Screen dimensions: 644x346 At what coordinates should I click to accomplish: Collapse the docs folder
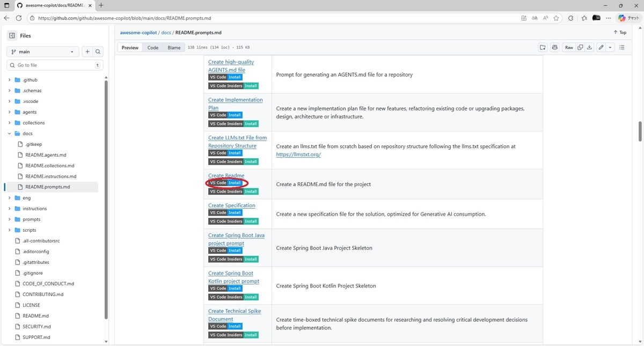(x=9, y=134)
